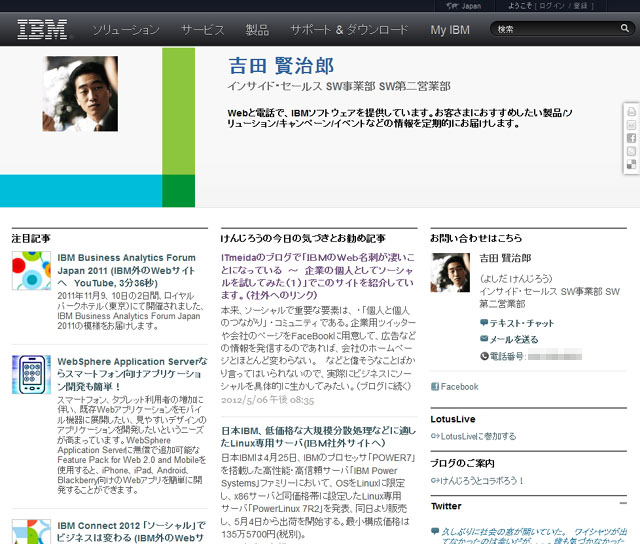Collapse the Twitter section

tap(623, 503)
